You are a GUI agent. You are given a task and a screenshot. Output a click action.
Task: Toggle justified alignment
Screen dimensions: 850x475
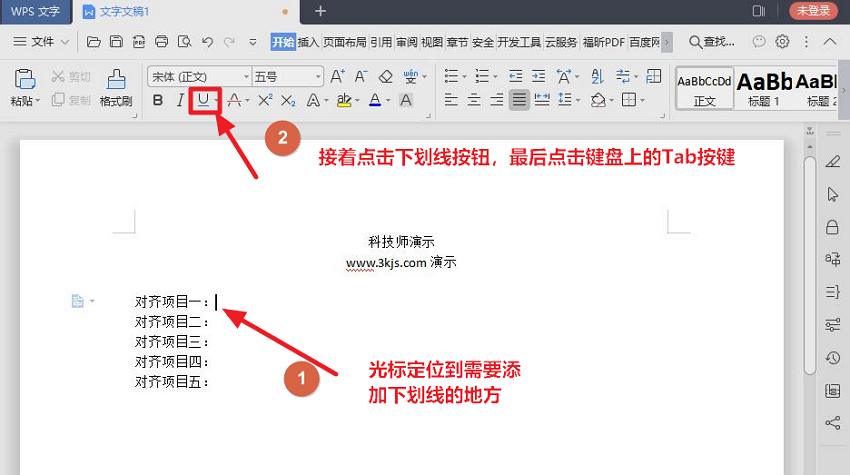tap(519, 100)
